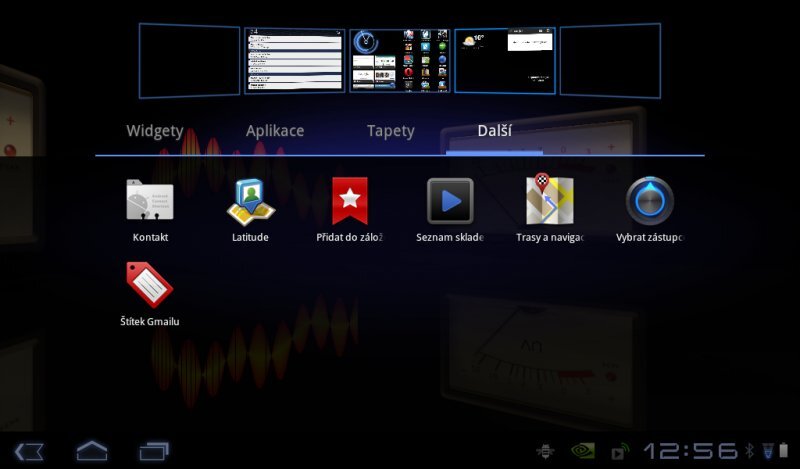The image size is (800, 469).
Task: Tap the media playing notification icon
Action: click(619, 451)
